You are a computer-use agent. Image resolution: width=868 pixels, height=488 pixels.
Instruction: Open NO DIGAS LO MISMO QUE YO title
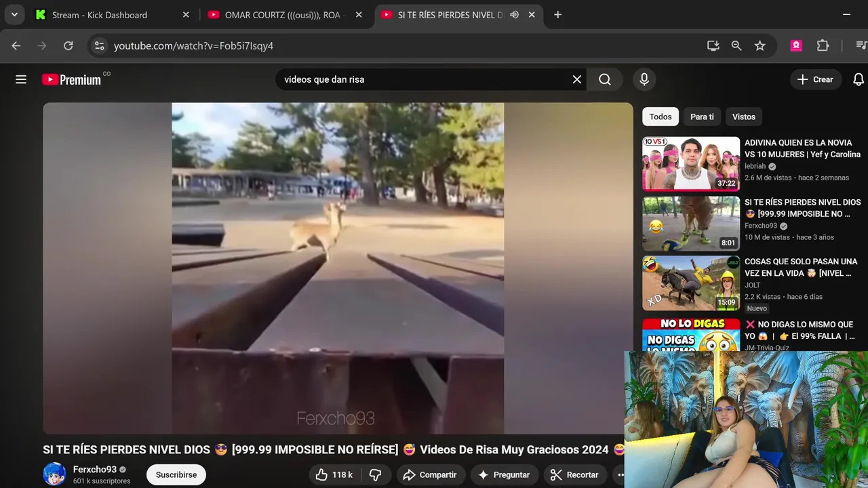pos(799,330)
